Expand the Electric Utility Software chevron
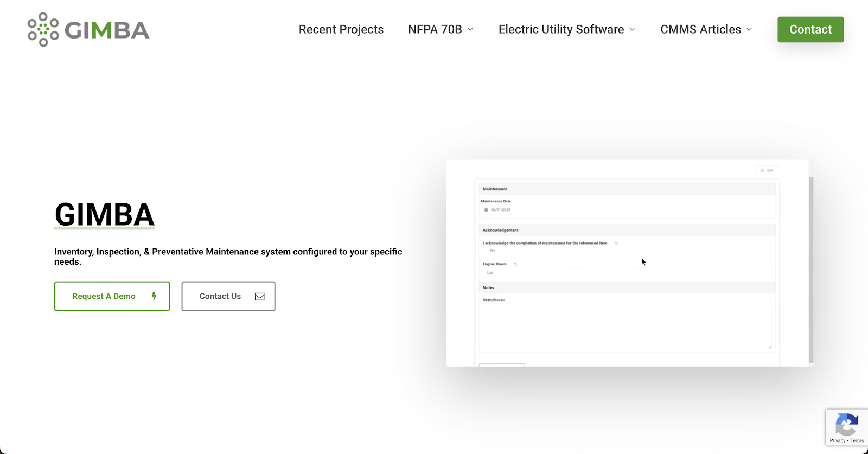The width and height of the screenshot is (868, 454). (x=632, y=29)
